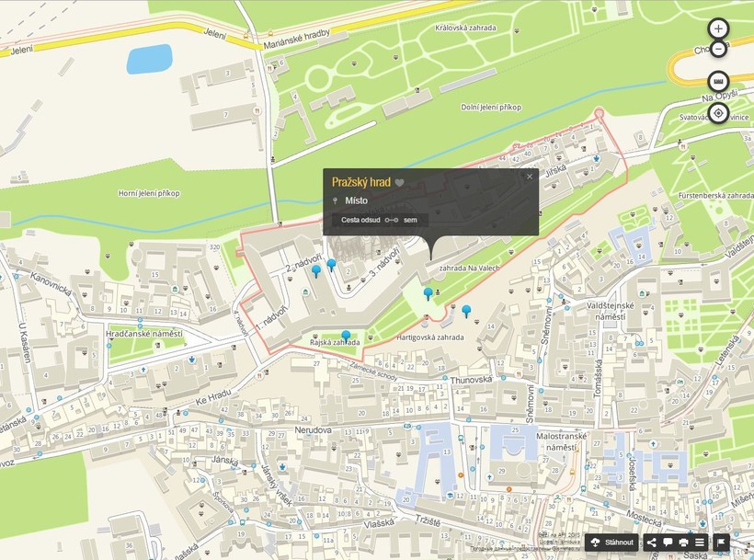Image resolution: width=754 pixels, height=560 pixels.
Task: Print the map using printer icon
Action: coord(683,543)
